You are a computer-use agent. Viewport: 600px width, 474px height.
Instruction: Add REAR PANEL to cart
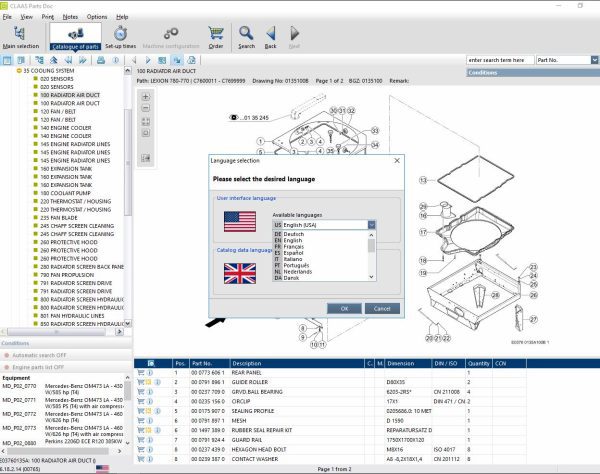(x=140, y=372)
